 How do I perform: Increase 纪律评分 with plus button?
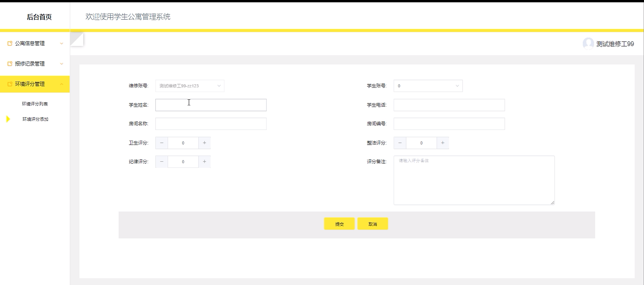pos(204,162)
